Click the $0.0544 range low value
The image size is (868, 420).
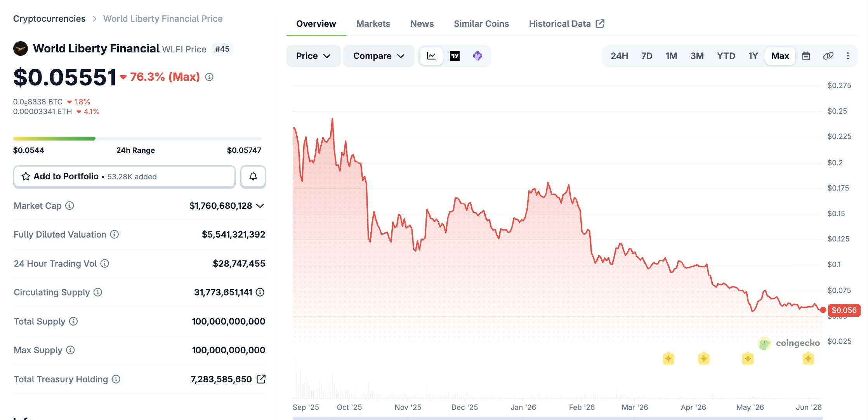29,150
